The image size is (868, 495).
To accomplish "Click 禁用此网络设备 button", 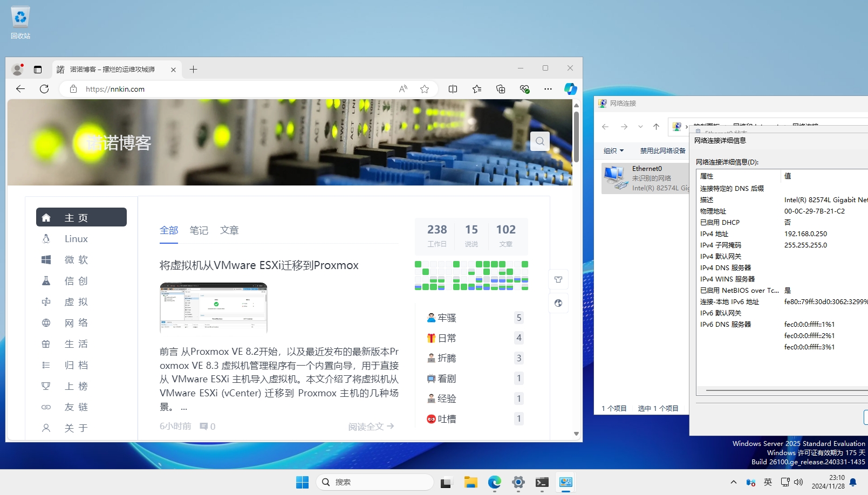I will click(662, 151).
